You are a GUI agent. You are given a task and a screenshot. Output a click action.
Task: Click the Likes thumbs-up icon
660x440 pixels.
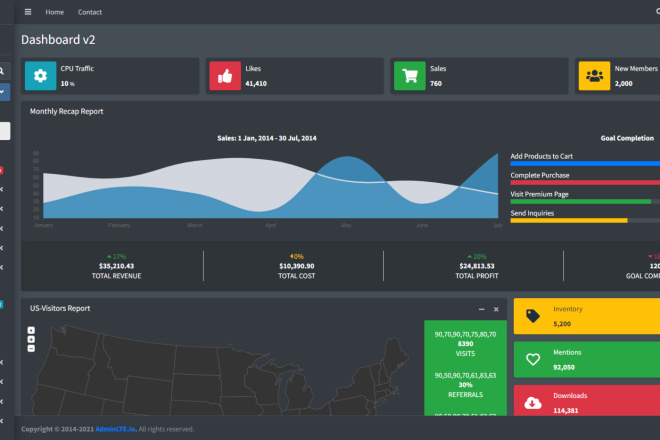pyautogui.click(x=225, y=75)
